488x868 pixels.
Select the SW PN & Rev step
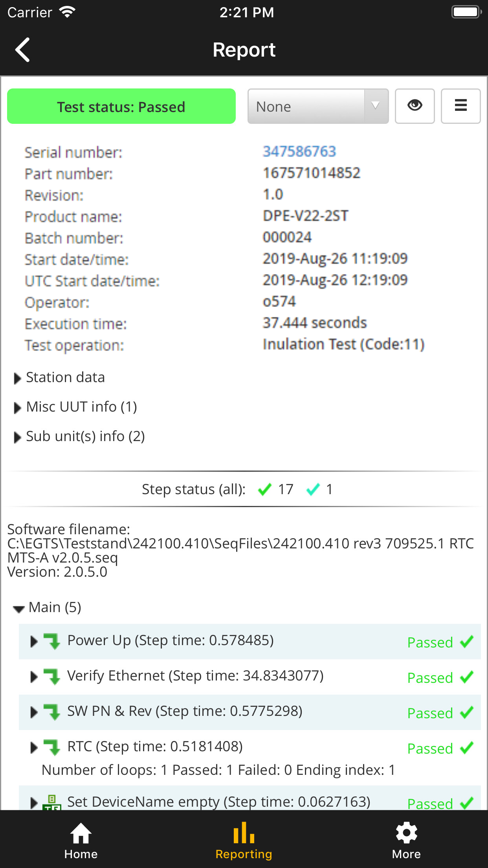(x=185, y=711)
